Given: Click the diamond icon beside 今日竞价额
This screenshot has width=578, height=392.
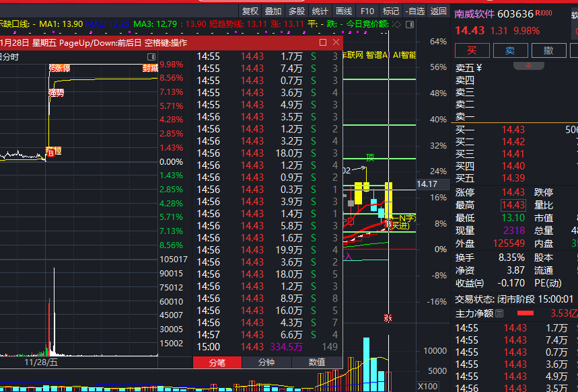Looking at the screenshot, I should [x=397, y=25].
